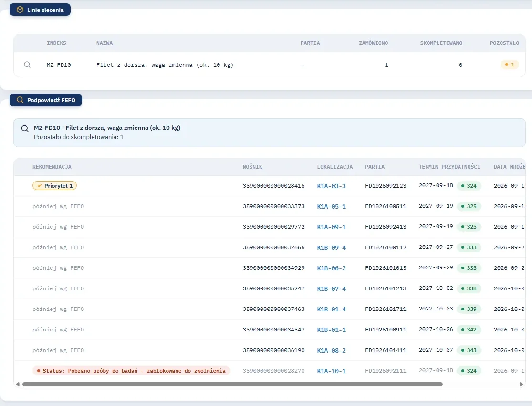Click the scroll-right arrow of the table scrollbar
Viewport: 532px width, 406px height.
pyautogui.click(x=521, y=384)
